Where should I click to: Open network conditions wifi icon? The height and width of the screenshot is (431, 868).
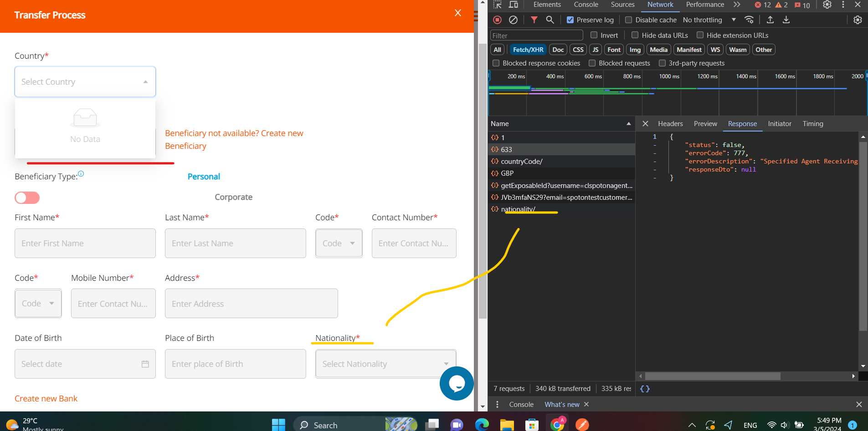[x=749, y=20]
